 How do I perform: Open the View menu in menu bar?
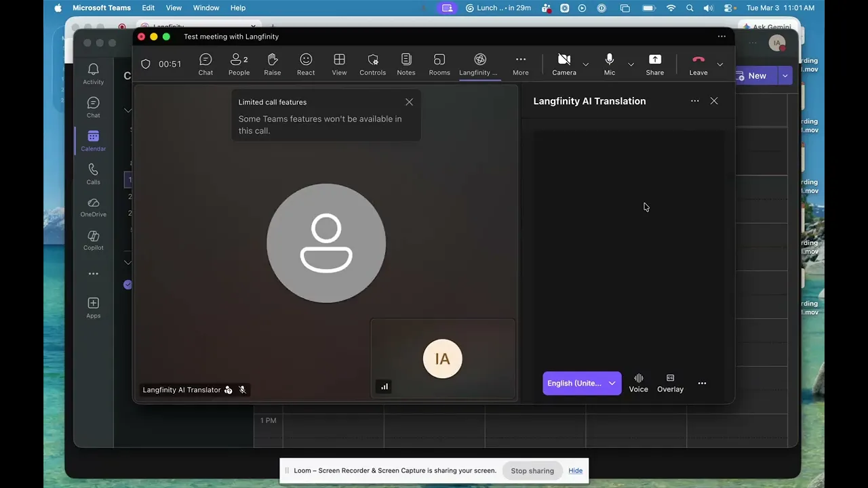(174, 8)
